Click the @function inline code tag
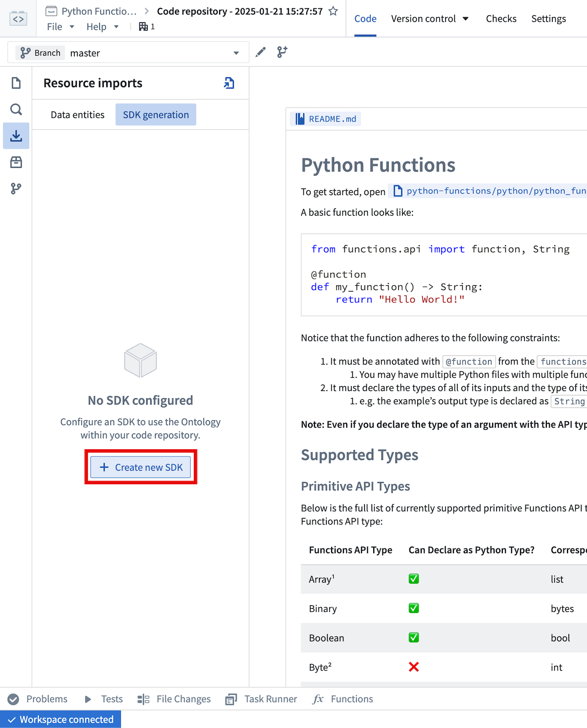Viewport: 587px width, 728px height. 469,362
